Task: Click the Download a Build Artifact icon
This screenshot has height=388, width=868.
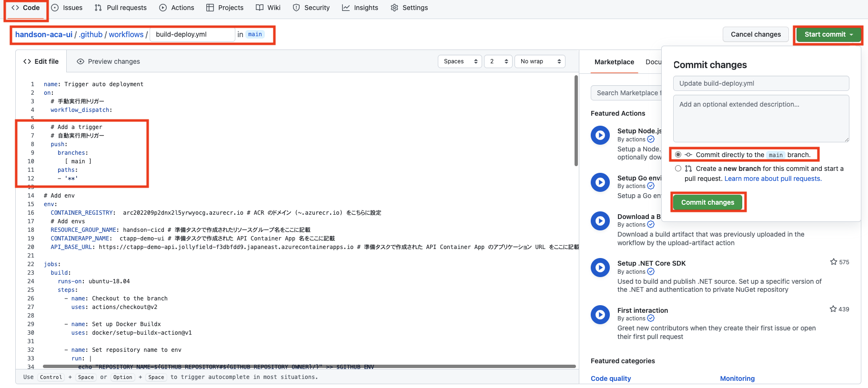Action: tap(600, 221)
